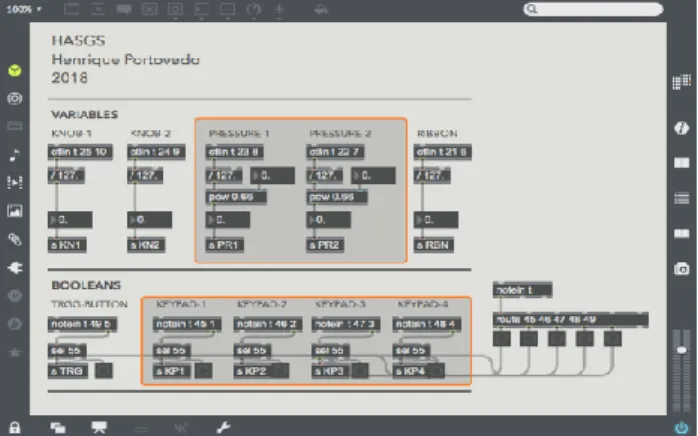
Task: Open the Images browser in left sidebar
Action: 15,211
